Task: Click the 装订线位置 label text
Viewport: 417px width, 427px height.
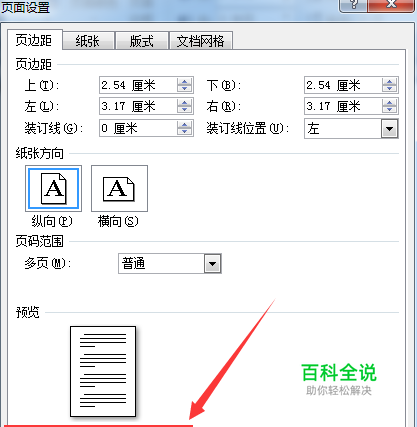Action: click(x=248, y=128)
